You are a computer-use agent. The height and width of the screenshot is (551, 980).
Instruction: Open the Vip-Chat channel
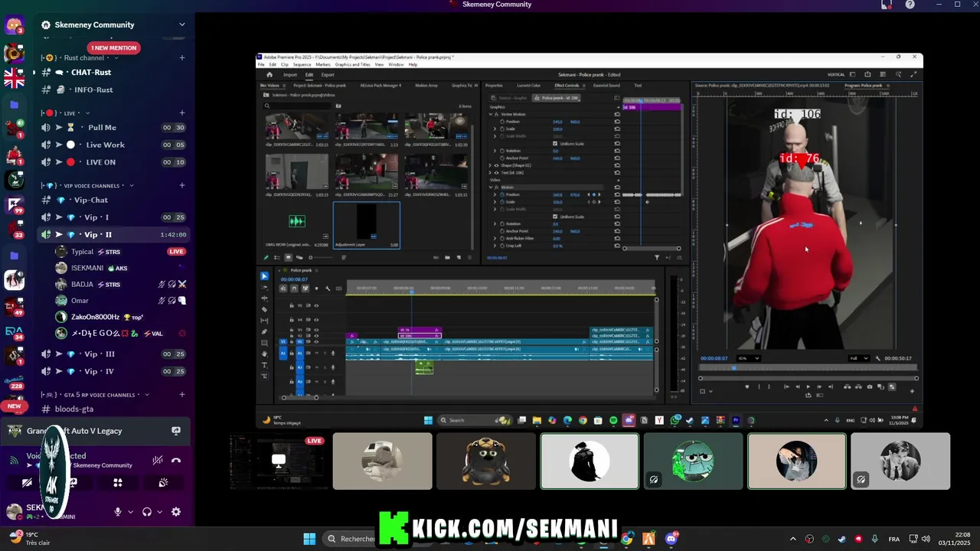click(x=115, y=200)
